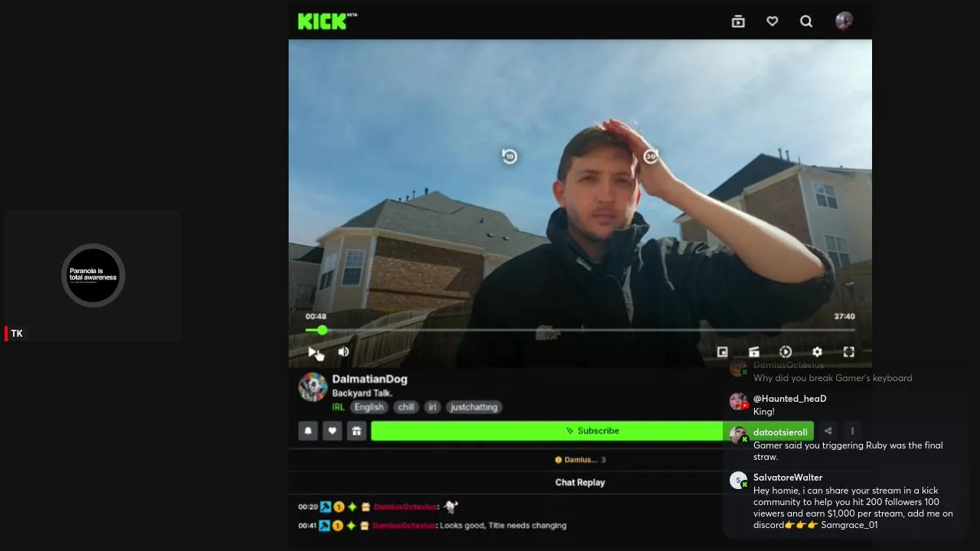Image resolution: width=980 pixels, height=551 pixels.
Task: Jump to middle of video timeline
Action: coord(580,331)
